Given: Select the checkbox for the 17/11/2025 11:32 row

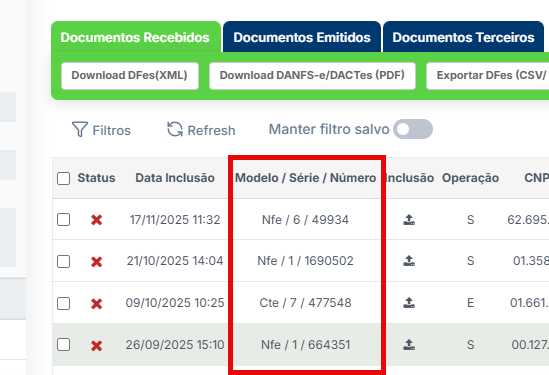Looking at the screenshot, I should (63, 220).
